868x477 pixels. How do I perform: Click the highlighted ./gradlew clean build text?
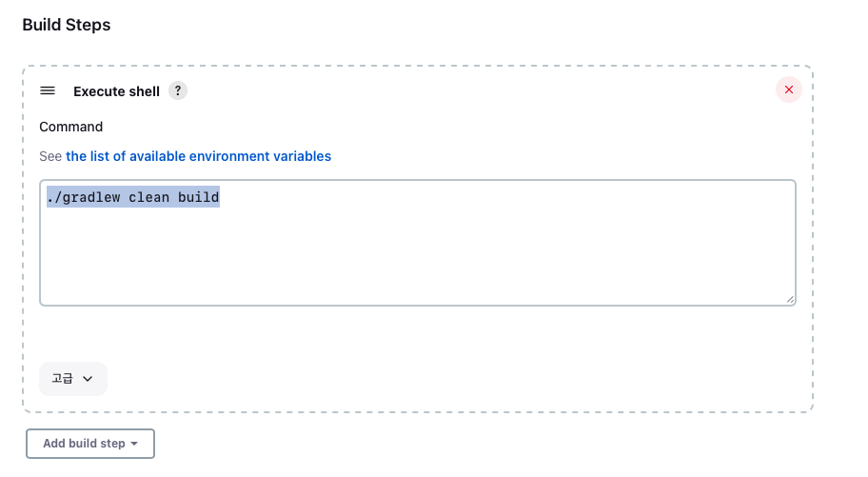(133, 197)
